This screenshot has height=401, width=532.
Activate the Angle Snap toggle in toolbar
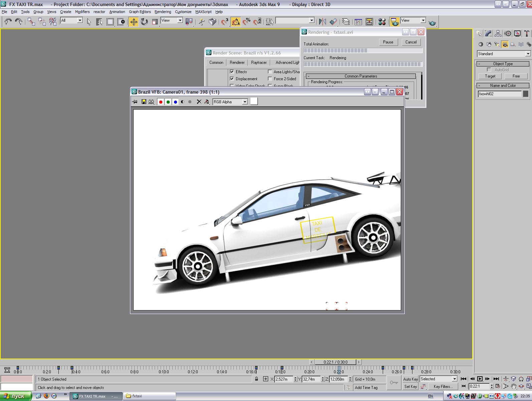click(x=236, y=22)
